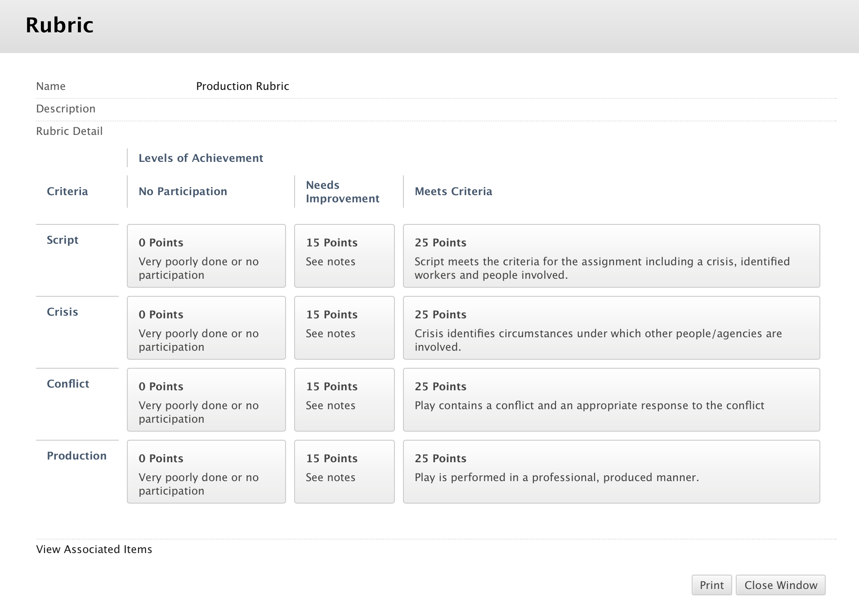This screenshot has width=859, height=616.
Task: Select Crisis 25 Points Meets Criteria cell
Action: [611, 328]
